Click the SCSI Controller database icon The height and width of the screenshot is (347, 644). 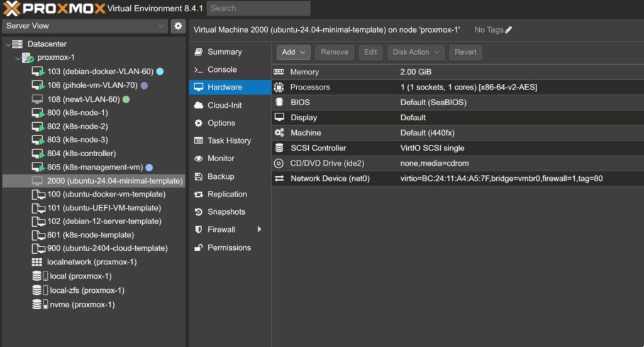tap(279, 147)
